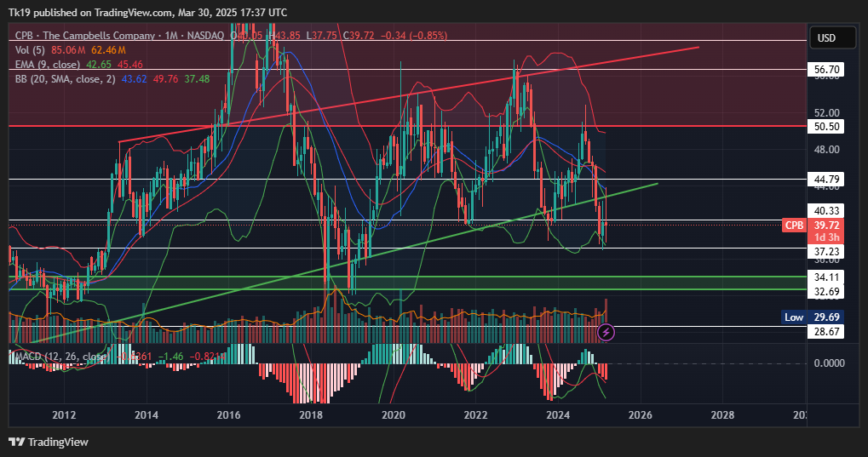This screenshot has width=868, height=457.
Task: Click the 44.79 price level label
Action: coord(826,179)
